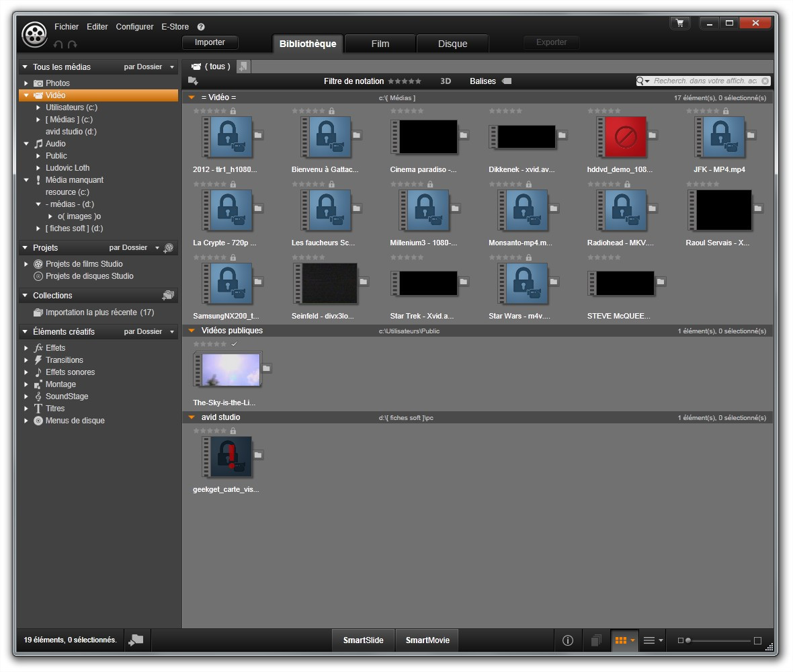Click the lock icon above La Crypte
The width and height of the screenshot is (793, 672).
[x=233, y=184]
